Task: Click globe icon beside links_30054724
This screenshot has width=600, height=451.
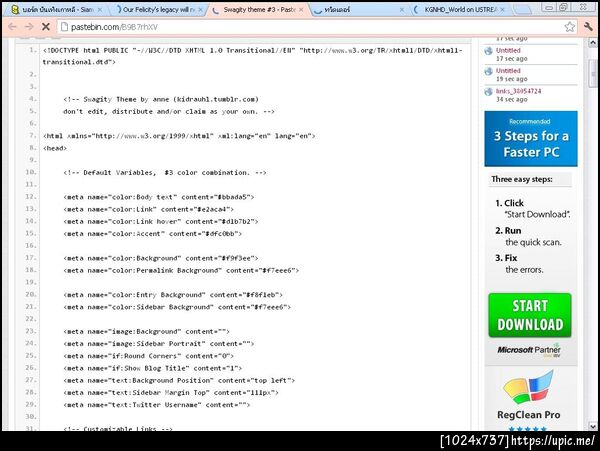Action: pos(489,92)
